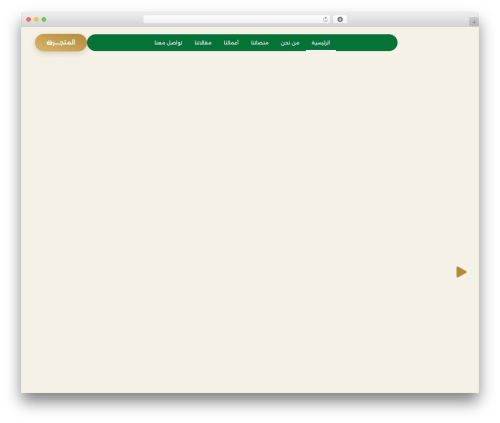This screenshot has width=500, height=423.
Task: Close the browser window with the red button
Action: tap(29, 19)
